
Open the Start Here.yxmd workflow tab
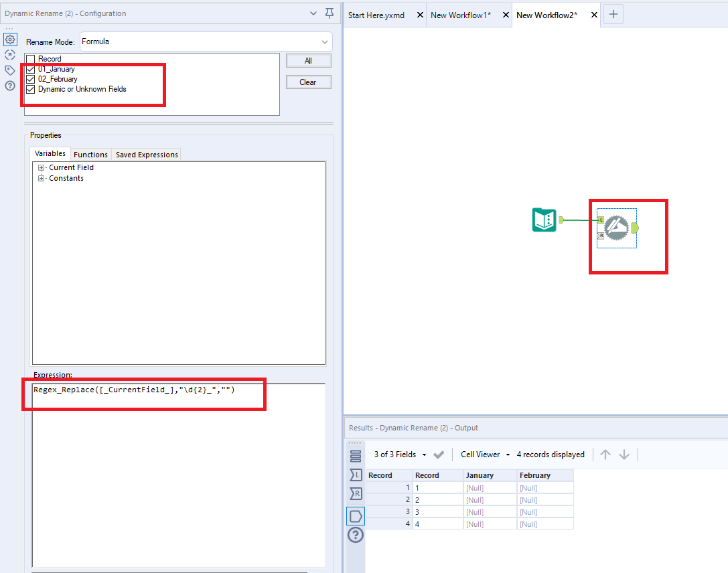coord(376,14)
